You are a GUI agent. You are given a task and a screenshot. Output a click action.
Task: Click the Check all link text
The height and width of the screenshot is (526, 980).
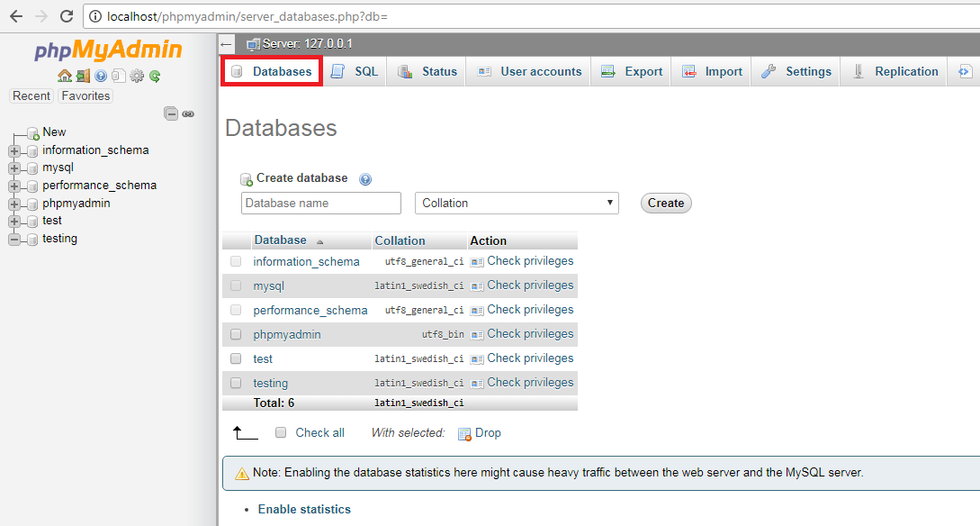tap(320, 433)
